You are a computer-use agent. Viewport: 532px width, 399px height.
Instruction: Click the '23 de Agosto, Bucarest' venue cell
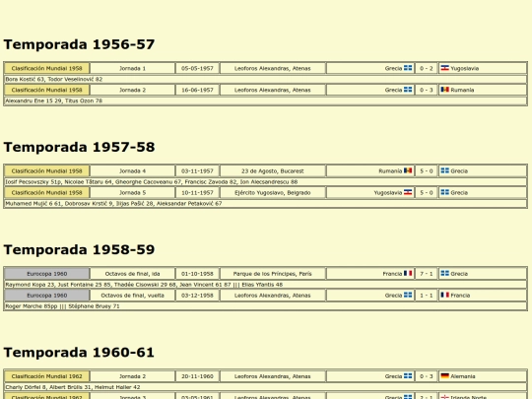[273, 171]
